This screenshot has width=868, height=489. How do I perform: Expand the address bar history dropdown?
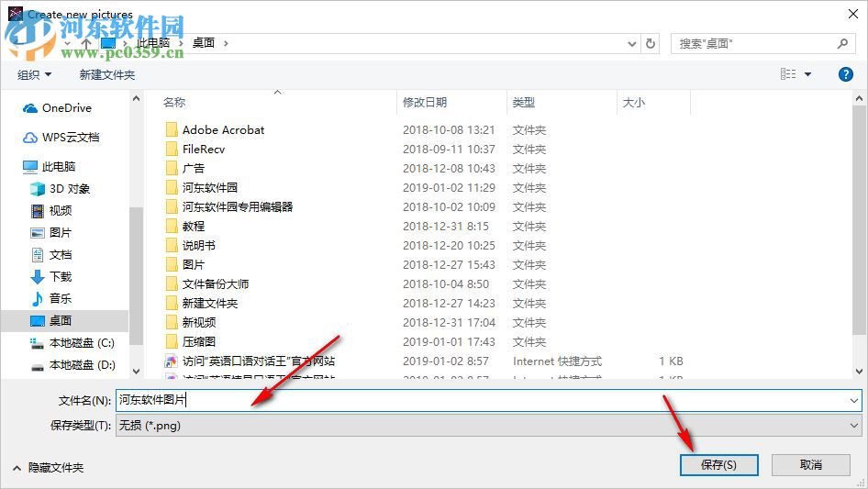[x=631, y=43]
